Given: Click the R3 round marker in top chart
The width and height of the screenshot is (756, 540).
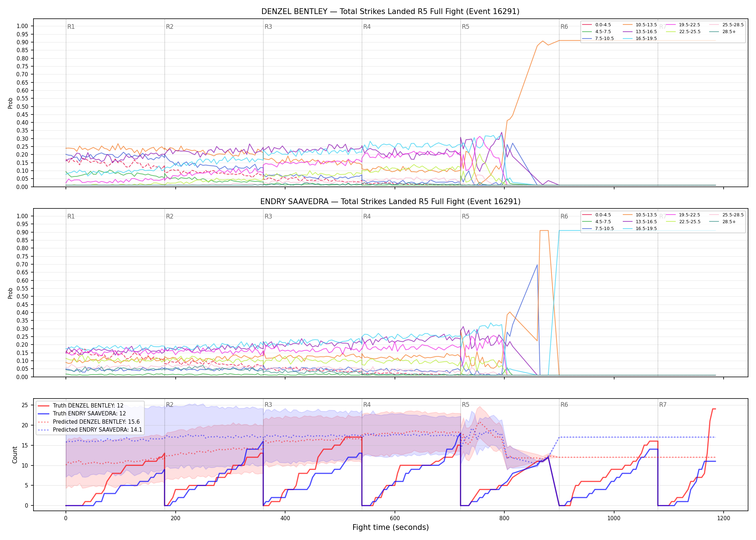Looking at the screenshot, I should 268,27.
